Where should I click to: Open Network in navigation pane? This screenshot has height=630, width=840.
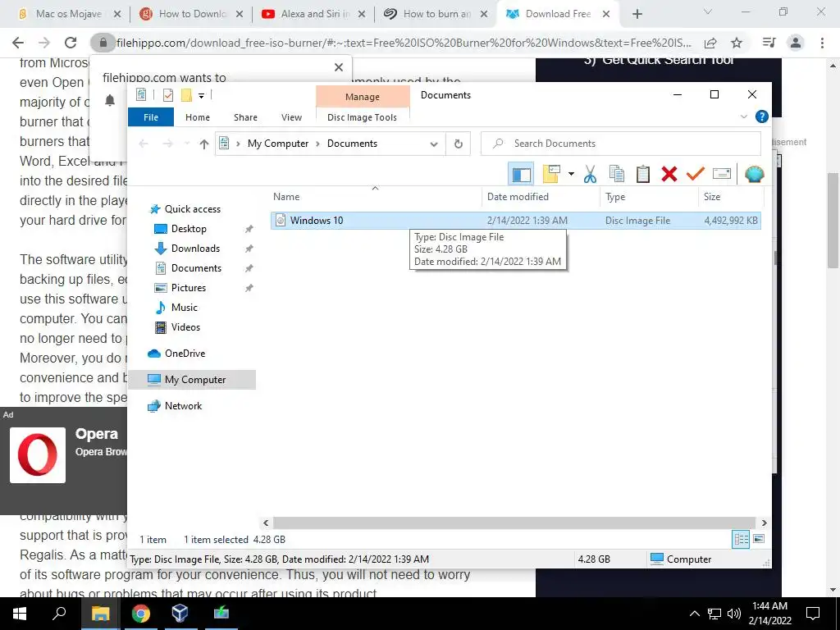click(x=183, y=406)
